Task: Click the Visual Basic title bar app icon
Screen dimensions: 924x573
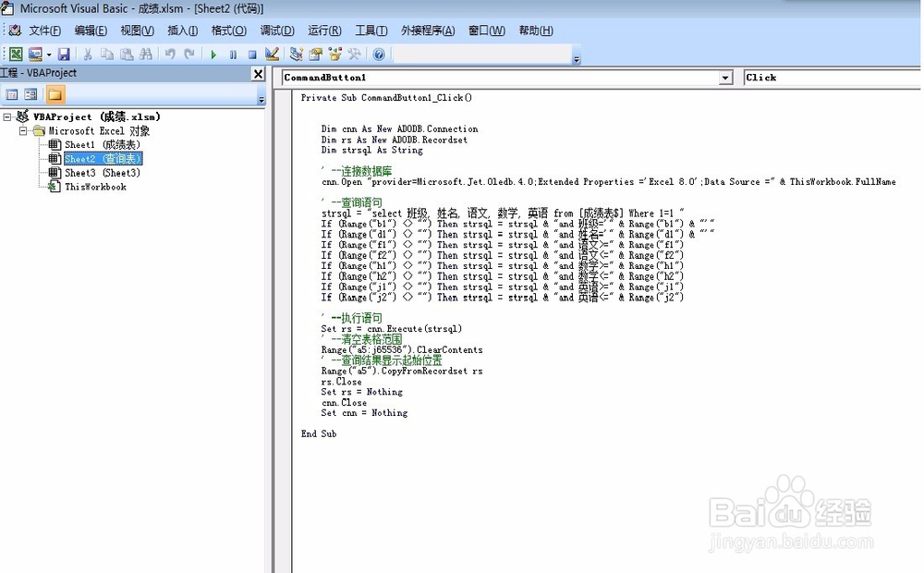Action: (7, 8)
